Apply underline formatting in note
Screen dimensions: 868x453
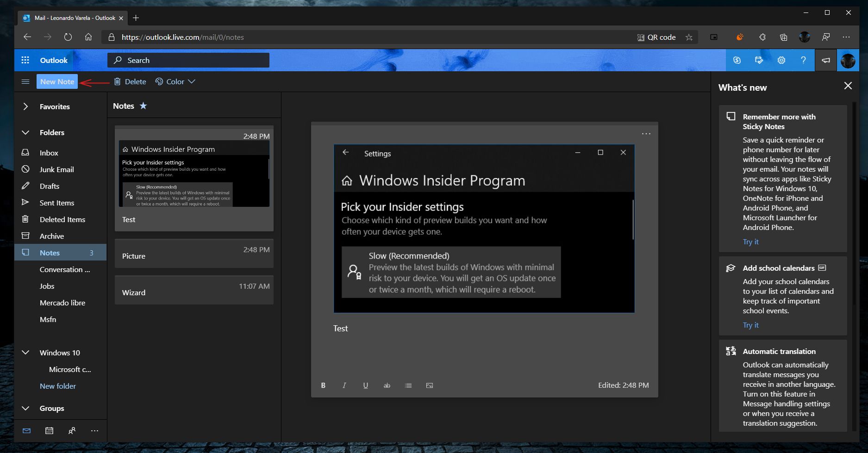366,385
